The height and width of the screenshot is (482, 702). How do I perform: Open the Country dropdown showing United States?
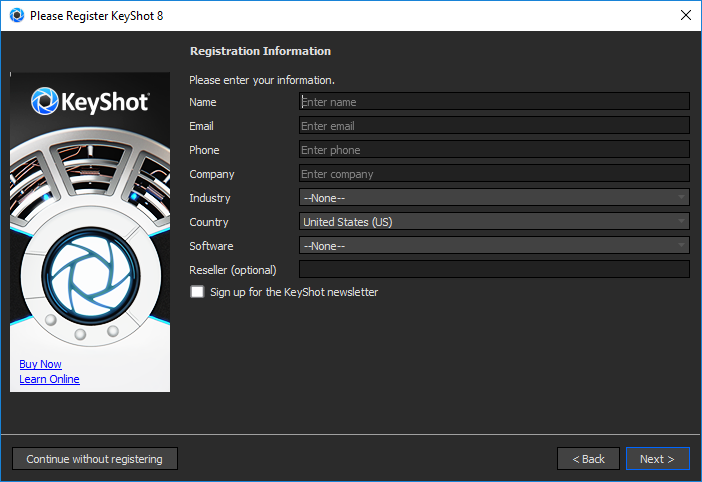pos(494,222)
